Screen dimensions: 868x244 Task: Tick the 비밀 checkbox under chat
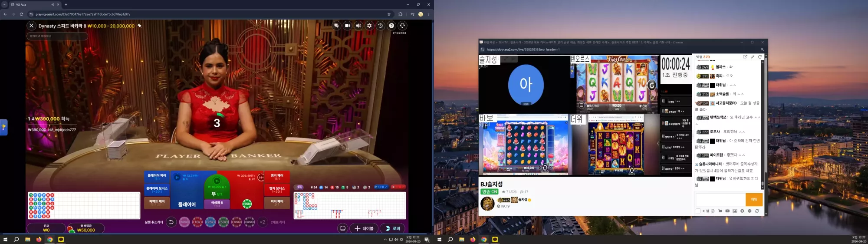pos(698,211)
